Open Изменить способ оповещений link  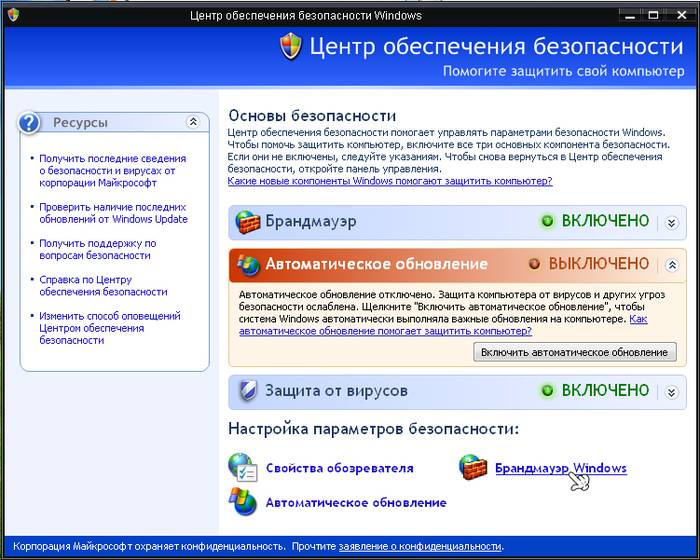point(110,328)
